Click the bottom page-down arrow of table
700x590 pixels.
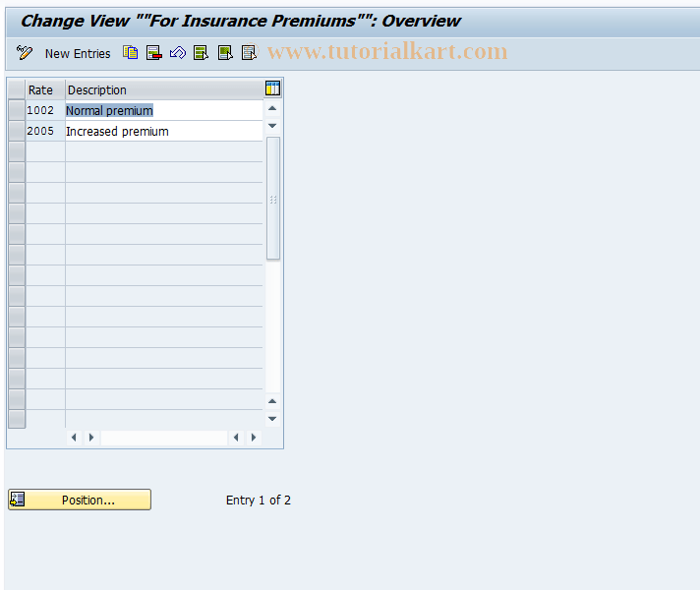272,419
